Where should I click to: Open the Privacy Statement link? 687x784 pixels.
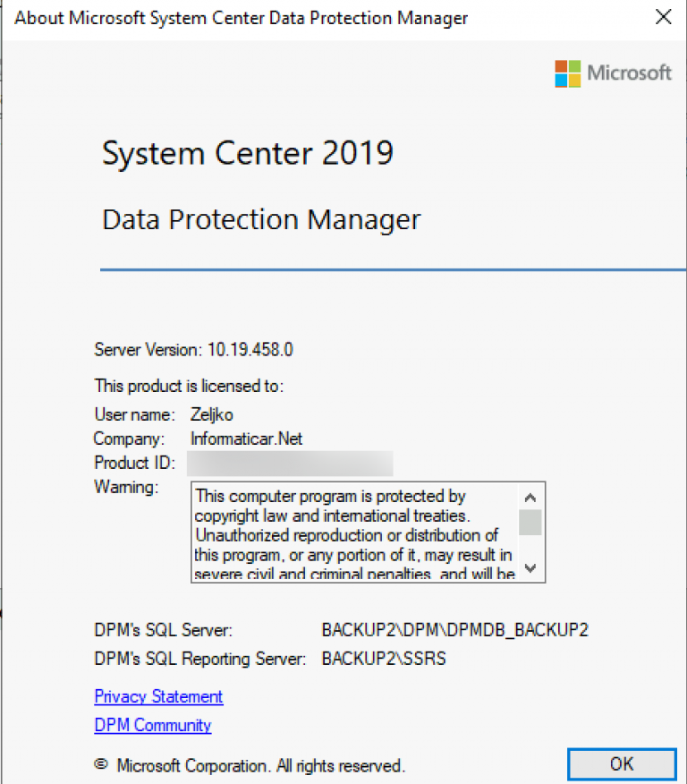[157, 696]
